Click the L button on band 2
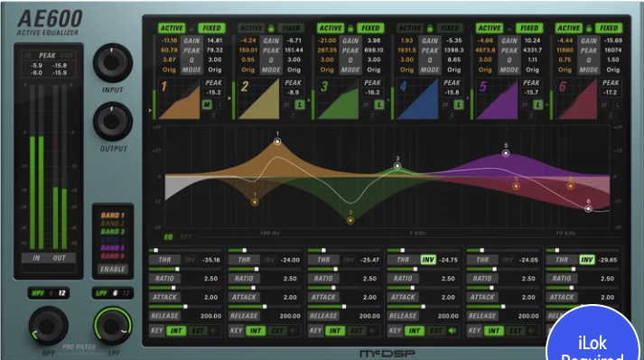The width and height of the screenshot is (644, 360). (300, 105)
